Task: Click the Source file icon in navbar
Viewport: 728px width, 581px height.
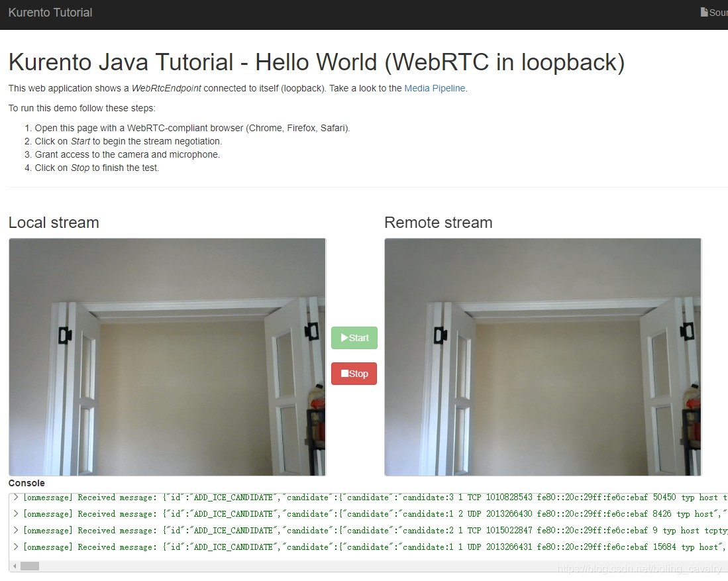Action: click(x=704, y=12)
